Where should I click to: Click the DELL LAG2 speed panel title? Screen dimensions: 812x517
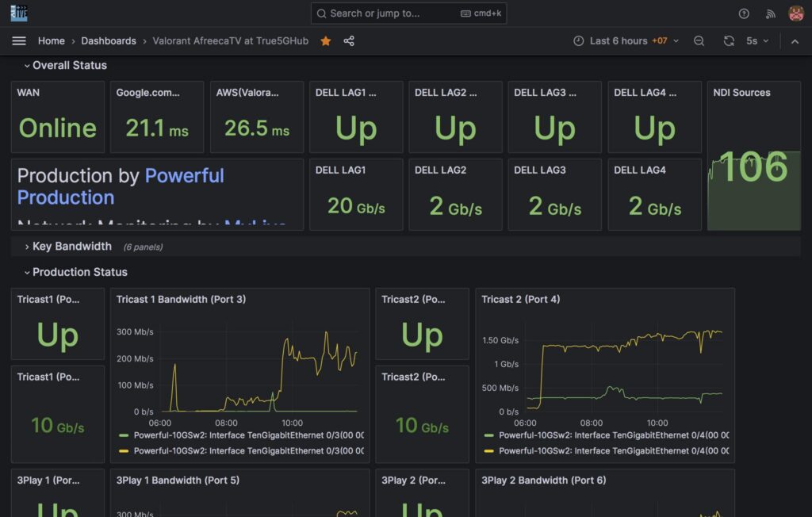[x=441, y=170]
